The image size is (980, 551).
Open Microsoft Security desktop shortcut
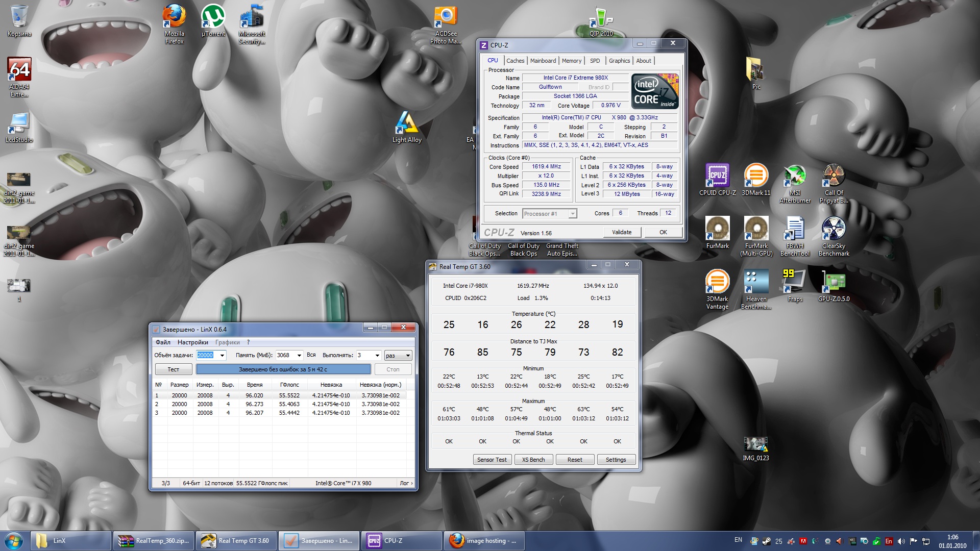(252, 24)
